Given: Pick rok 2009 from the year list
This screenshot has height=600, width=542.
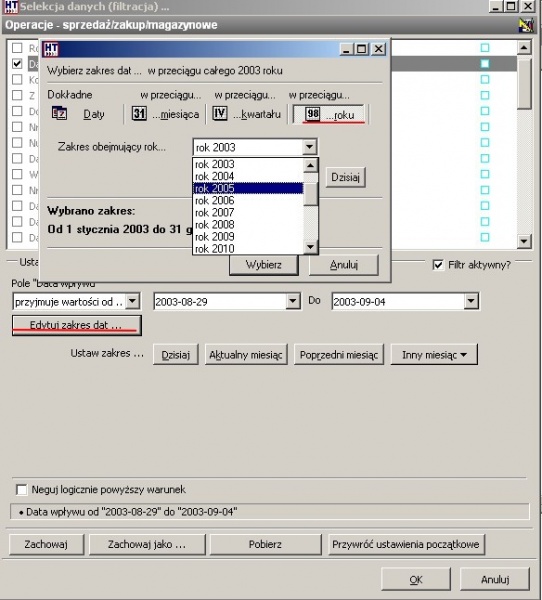Looking at the screenshot, I should point(248,236).
